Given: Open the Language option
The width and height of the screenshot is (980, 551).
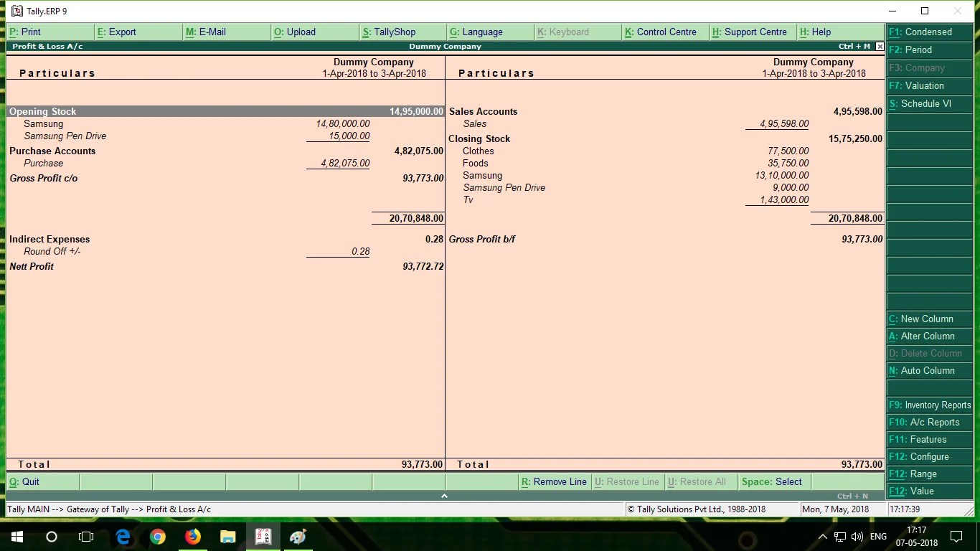Looking at the screenshot, I should point(491,32).
